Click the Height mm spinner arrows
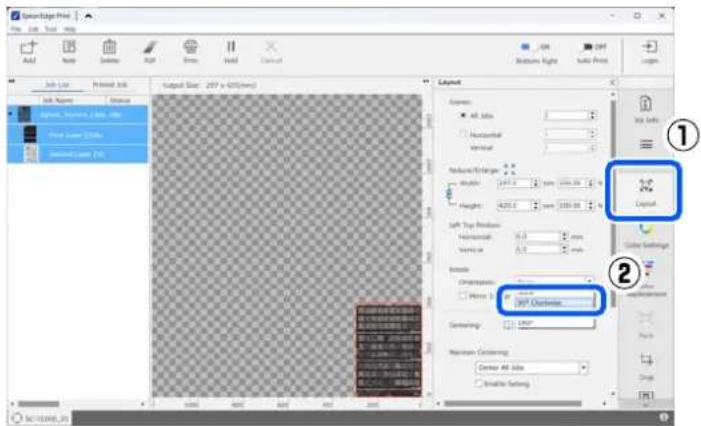Screen dimensions: 701x426 click(x=536, y=205)
